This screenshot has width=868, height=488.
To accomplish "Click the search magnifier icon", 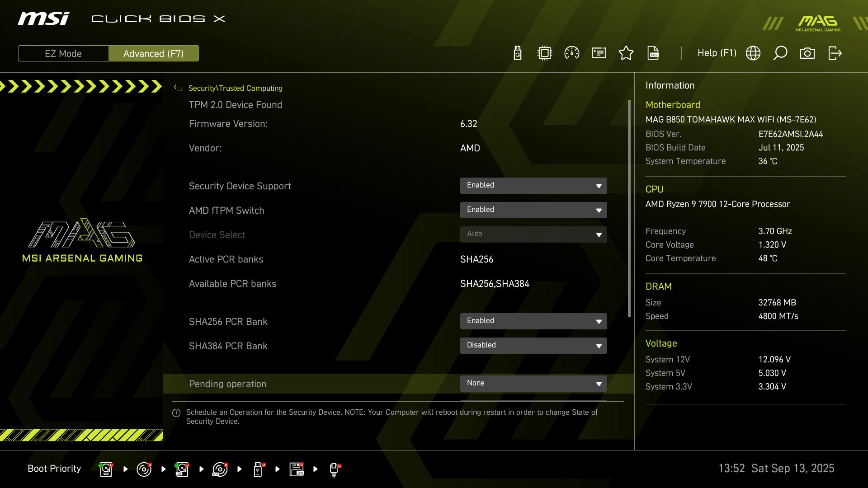I will click(x=780, y=53).
